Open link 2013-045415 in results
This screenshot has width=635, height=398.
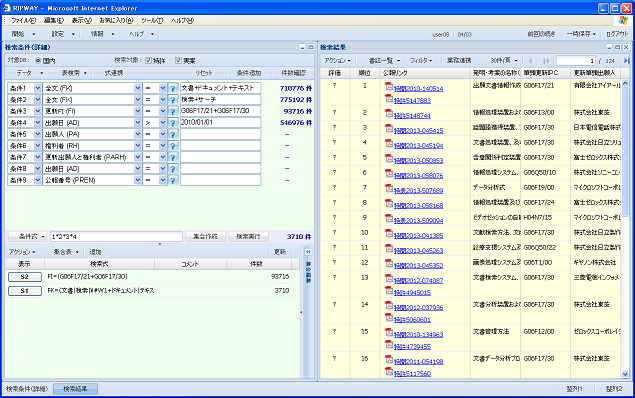(x=418, y=130)
